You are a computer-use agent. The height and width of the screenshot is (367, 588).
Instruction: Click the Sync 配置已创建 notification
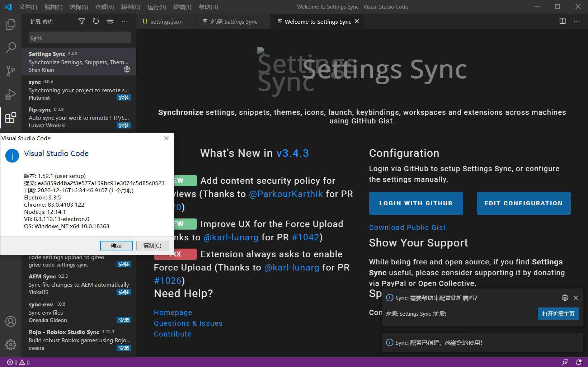click(x=482, y=343)
